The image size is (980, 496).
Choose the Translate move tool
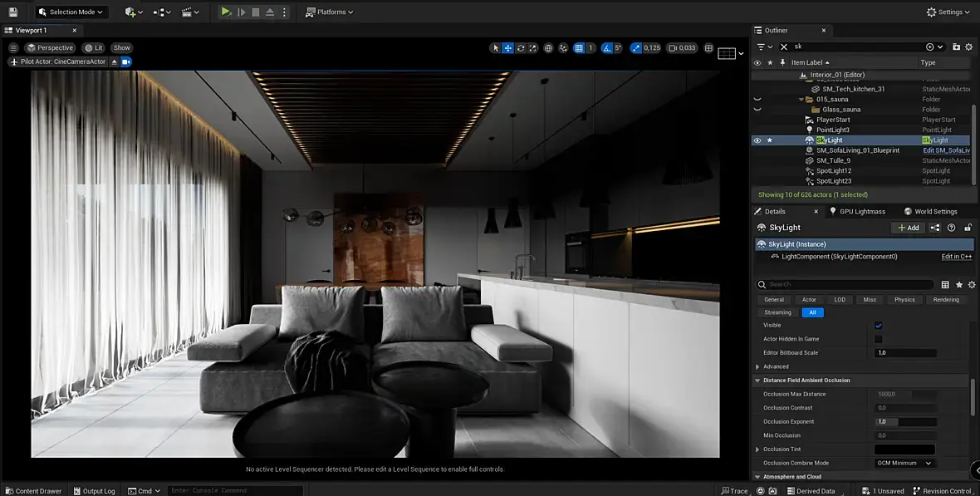tap(508, 48)
